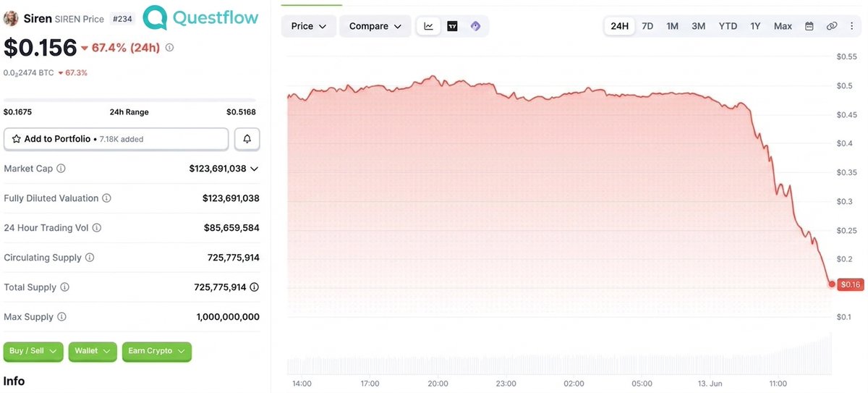The height and width of the screenshot is (393, 868).
Task: Switch to line chart view icon
Action: click(429, 26)
